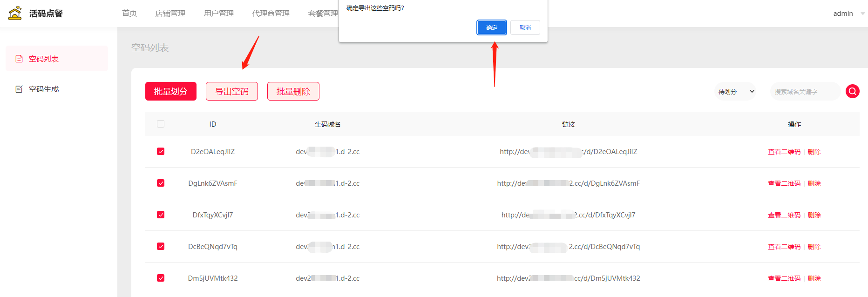The image size is (868, 297).
Task: Deselect the Dm5jUVMtk432 row checkbox
Action: (x=161, y=278)
